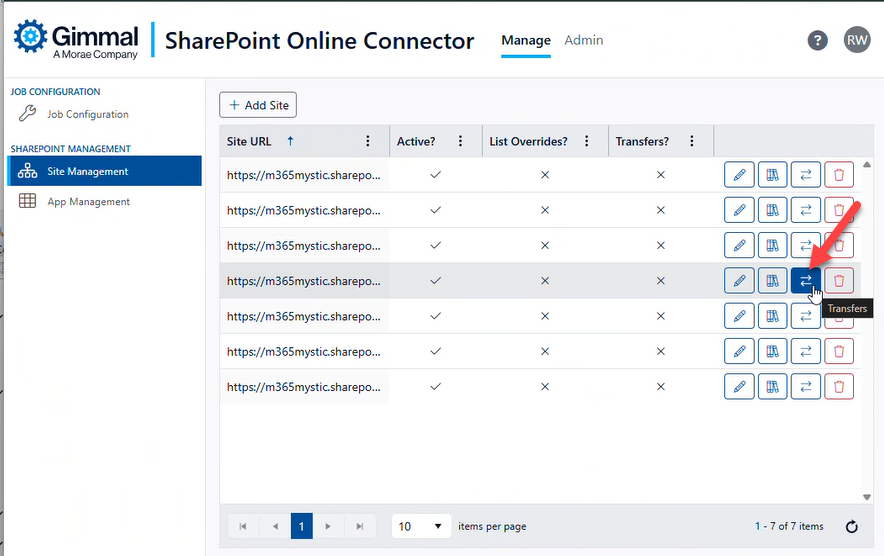Click the Transfers icon in highlighted fourth row
Image resolution: width=884 pixels, height=556 pixels.
pos(805,281)
